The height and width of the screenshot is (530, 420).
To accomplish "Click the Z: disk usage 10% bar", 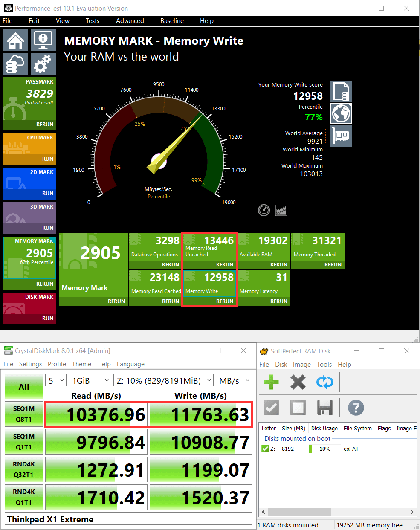I will click(x=324, y=449).
